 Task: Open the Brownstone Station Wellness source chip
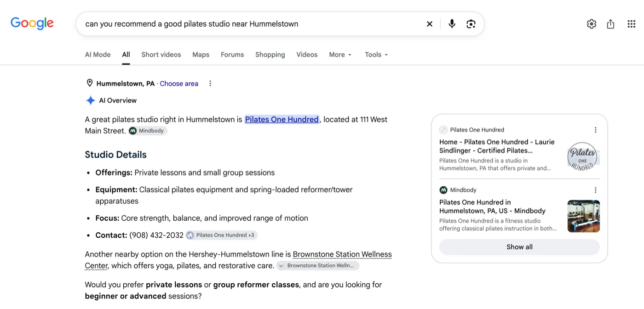point(318,265)
